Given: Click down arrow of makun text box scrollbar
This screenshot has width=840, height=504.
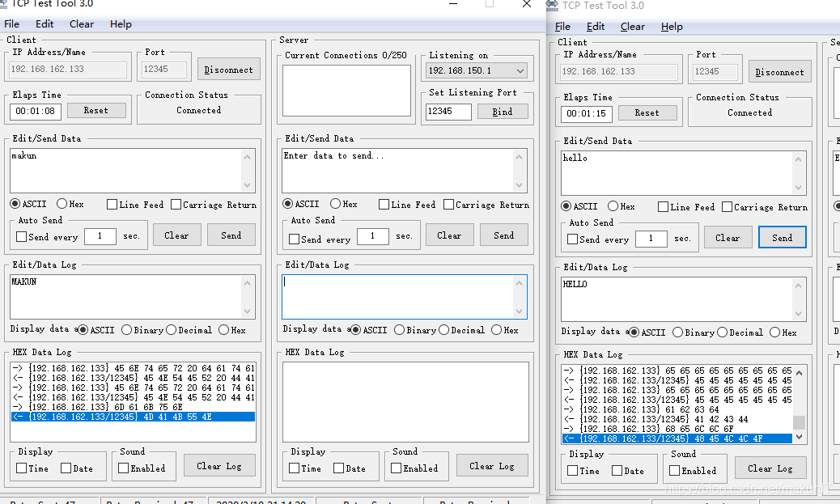Looking at the screenshot, I should click(247, 185).
